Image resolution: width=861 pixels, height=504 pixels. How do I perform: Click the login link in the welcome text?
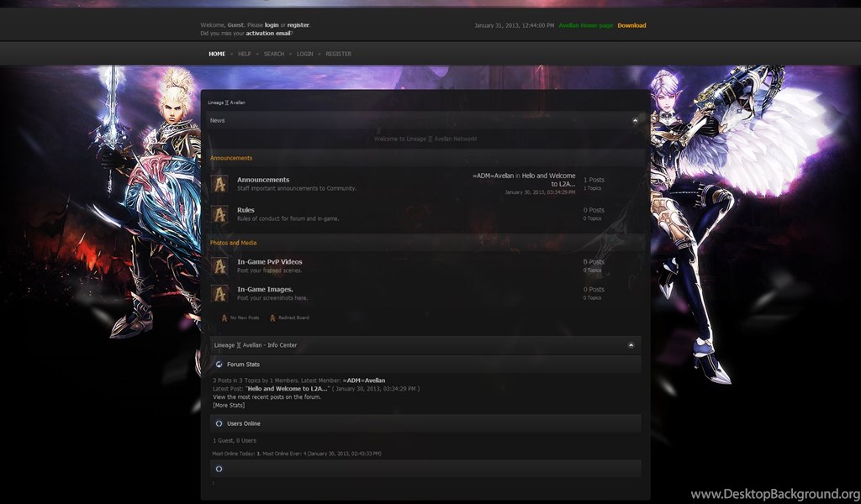coord(272,24)
